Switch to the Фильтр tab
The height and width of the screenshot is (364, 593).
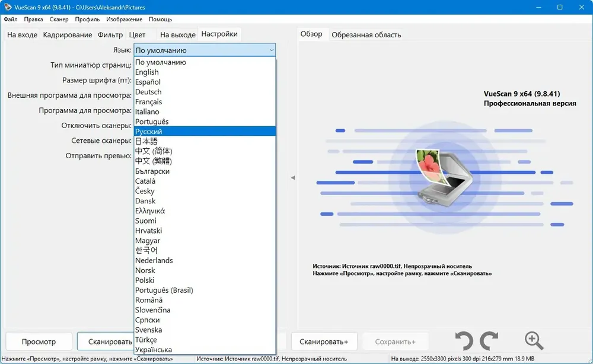[x=110, y=35]
